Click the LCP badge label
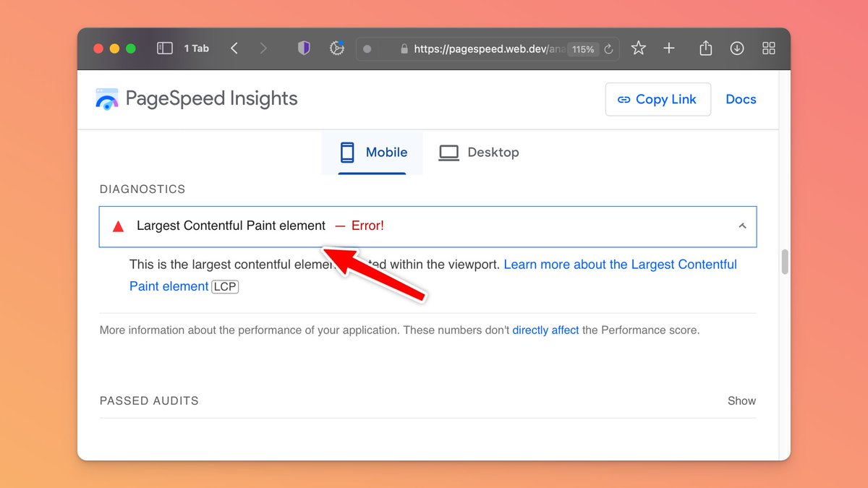This screenshot has height=488, width=868. coord(225,286)
